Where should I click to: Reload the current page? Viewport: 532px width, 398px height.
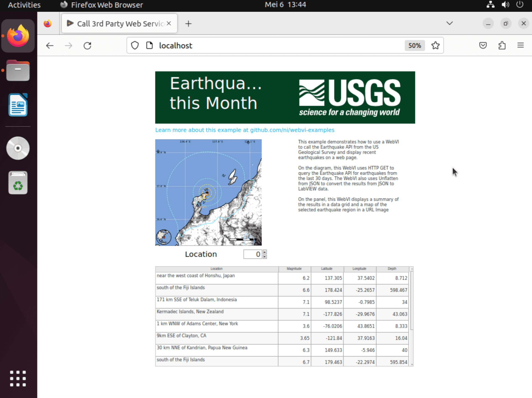(x=87, y=45)
